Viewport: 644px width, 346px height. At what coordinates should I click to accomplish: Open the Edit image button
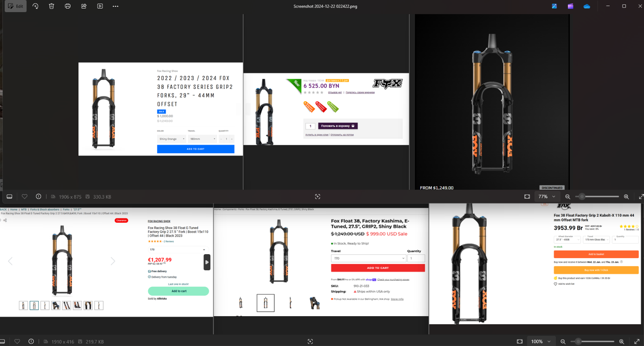point(16,6)
